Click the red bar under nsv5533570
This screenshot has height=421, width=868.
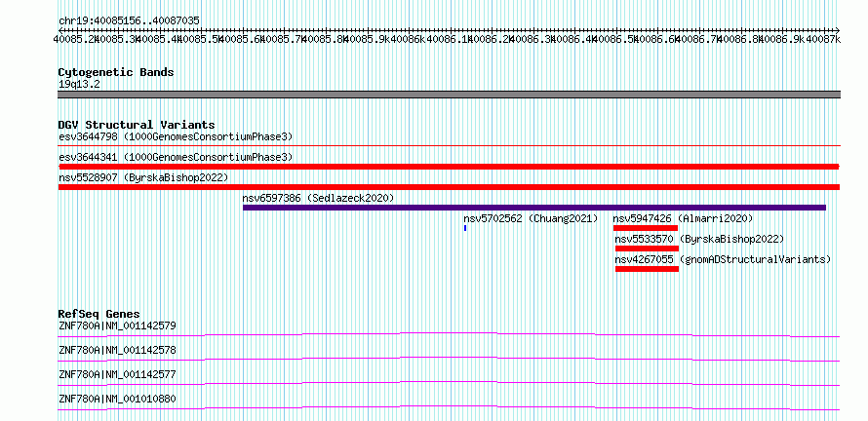647,249
